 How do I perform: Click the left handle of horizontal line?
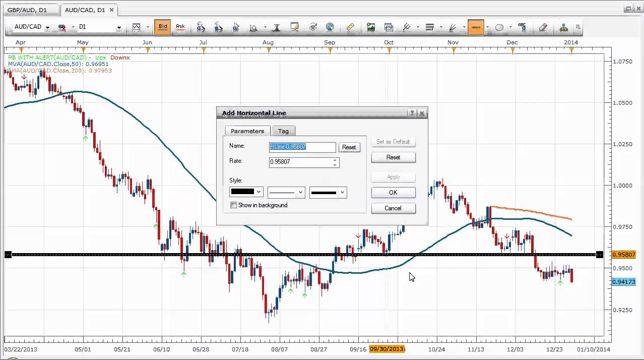[8, 255]
